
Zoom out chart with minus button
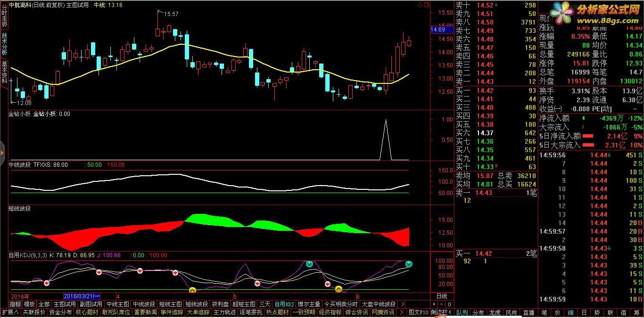click(x=442, y=304)
